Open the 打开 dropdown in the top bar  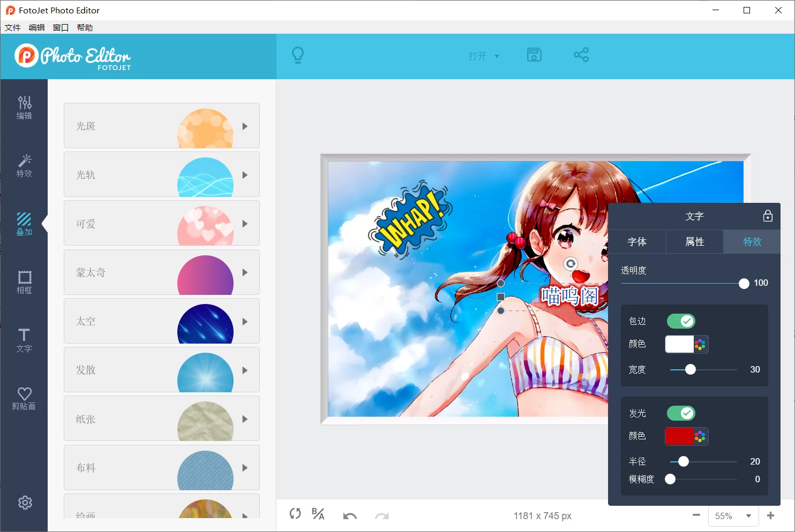pos(483,56)
